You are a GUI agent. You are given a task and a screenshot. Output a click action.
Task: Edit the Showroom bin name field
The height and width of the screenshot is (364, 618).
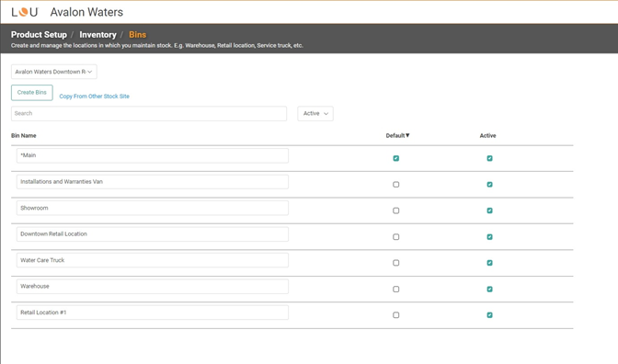153,208
